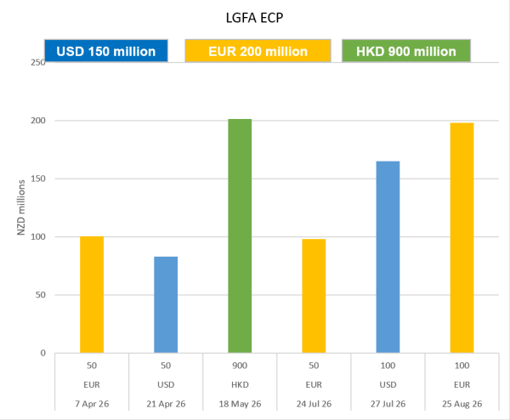Click the "LGFA ECP" chart title
Image resolution: width=510 pixels, height=420 pixels.
(x=254, y=14)
